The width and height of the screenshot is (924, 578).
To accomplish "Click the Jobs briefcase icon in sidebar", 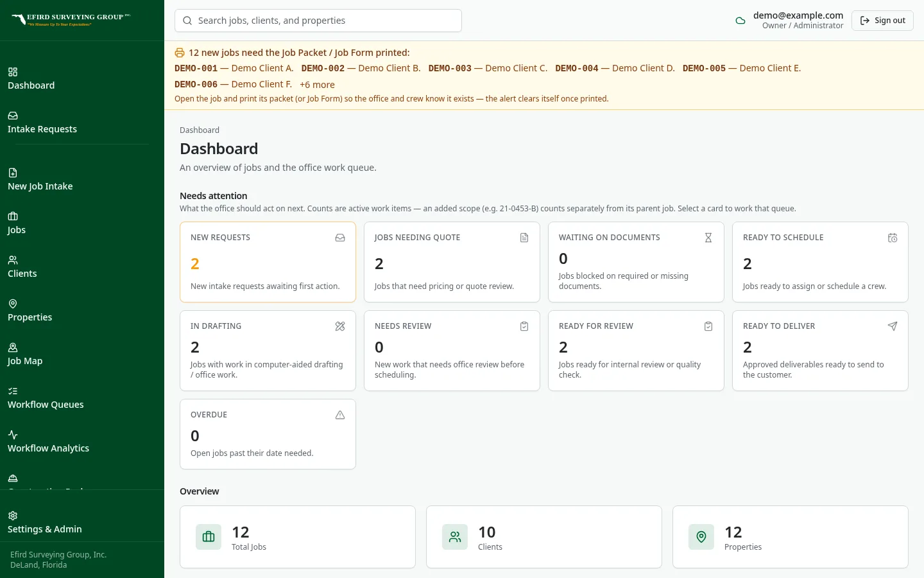I will coord(13,216).
